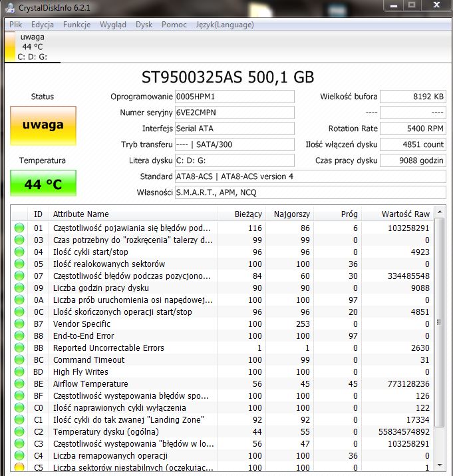This screenshot has width=453, height=476.
Task: Click the Najgorszy column header
Action: click(290, 214)
